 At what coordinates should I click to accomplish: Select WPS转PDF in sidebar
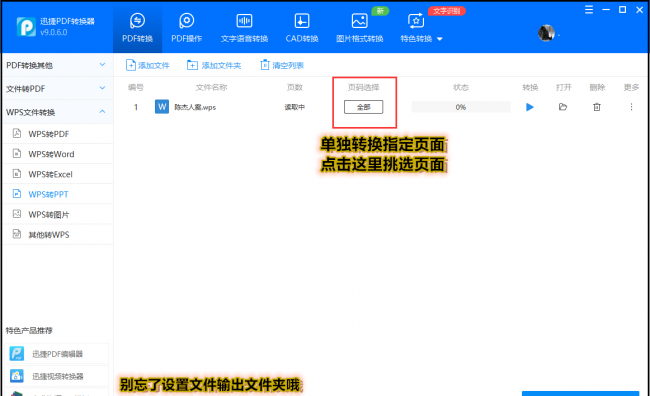[x=58, y=134]
